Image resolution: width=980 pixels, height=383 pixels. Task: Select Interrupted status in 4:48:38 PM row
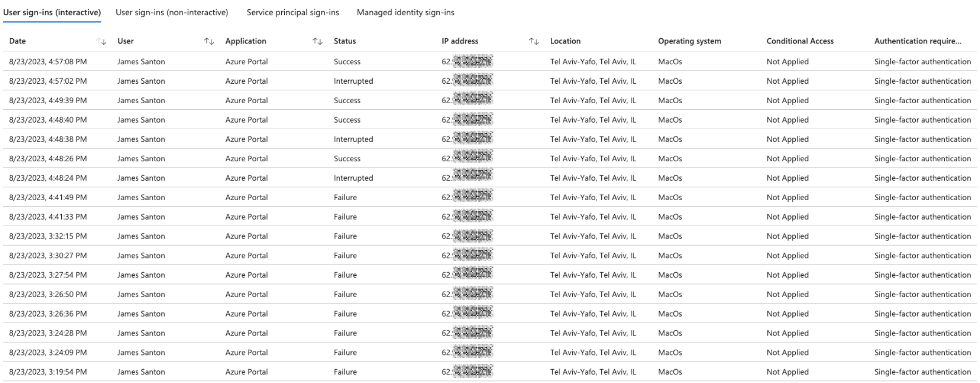(353, 139)
